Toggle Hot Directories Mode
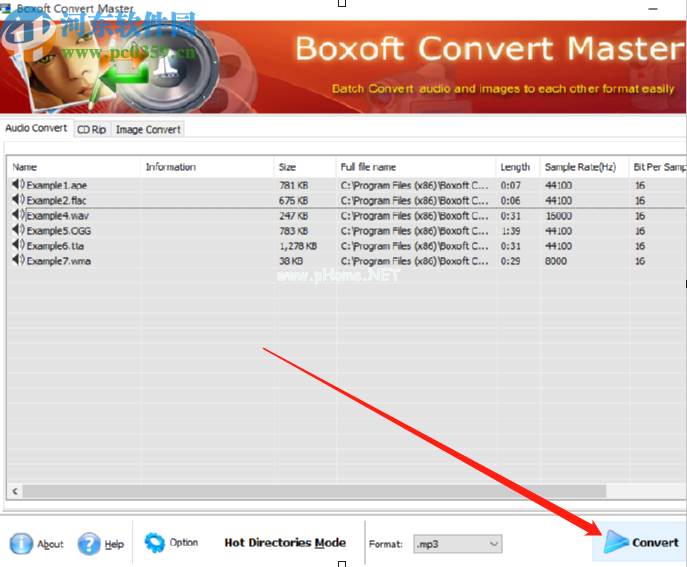The width and height of the screenshot is (687, 567). [x=285, y=543]
